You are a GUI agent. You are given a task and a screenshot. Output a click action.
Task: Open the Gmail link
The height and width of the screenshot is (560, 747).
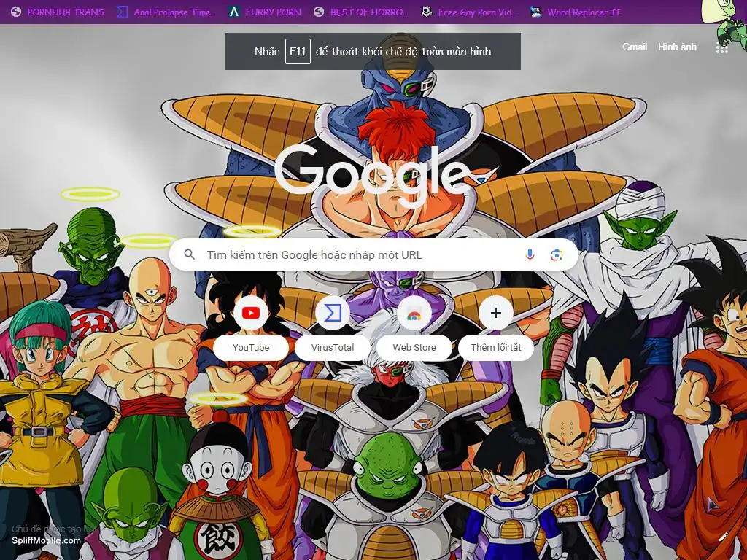635,47
